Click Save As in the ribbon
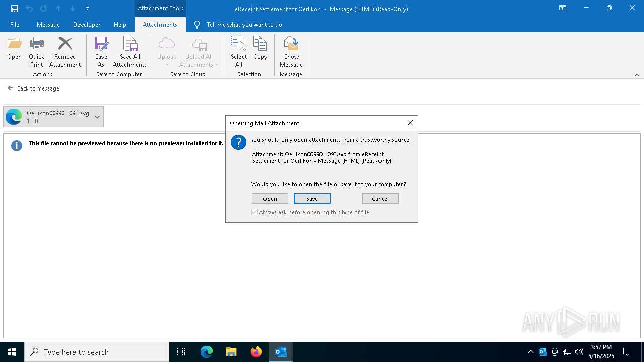The height and width of the screenshot is (362, 644). click(101, 52)
